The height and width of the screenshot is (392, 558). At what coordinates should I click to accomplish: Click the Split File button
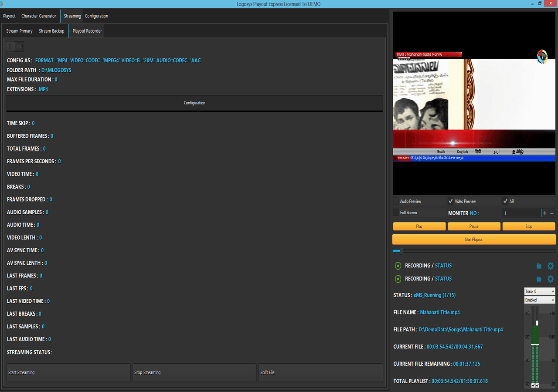coord(320,372)
